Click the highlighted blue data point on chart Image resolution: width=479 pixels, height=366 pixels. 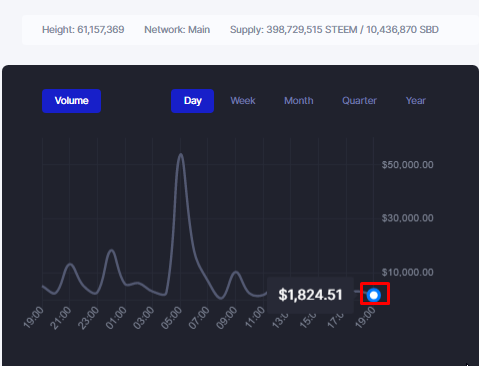click(x=374, y=295)
